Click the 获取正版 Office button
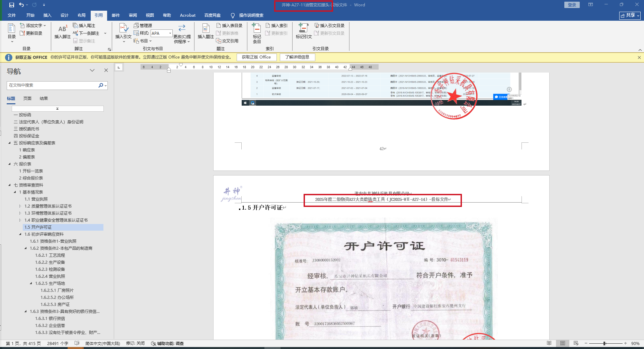Viewport: 644px width, 349px height. [256, 57]
